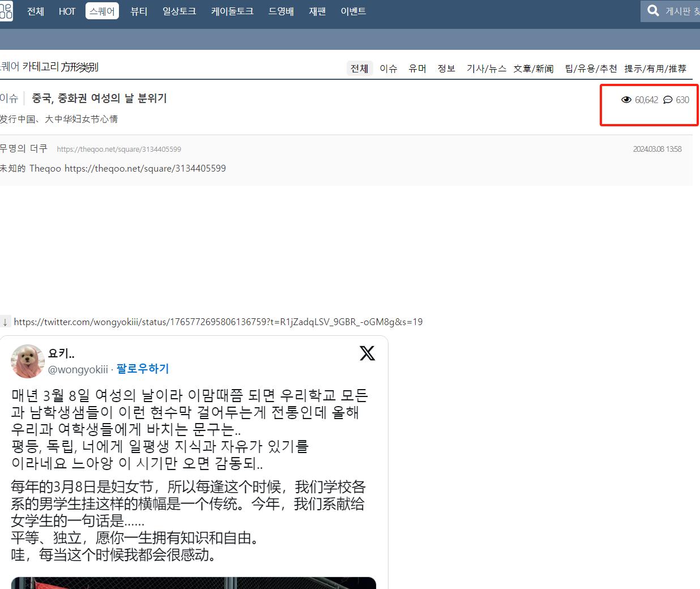Click the board search input field

[682, 11]
